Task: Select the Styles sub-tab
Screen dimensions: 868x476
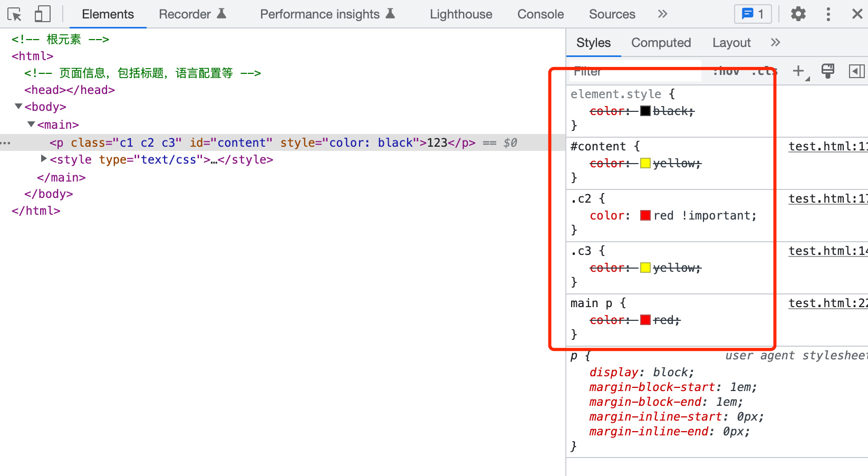Action: point(594,43)
